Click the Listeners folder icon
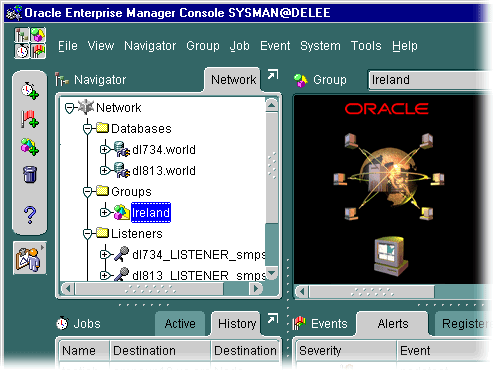 tap(103, 233)
